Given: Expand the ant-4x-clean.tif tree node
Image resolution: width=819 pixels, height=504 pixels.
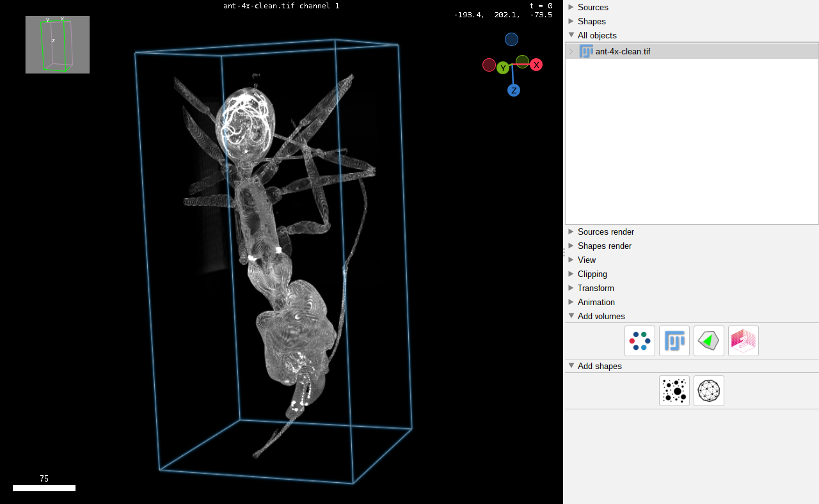Looking at the screenshot, I should [571, 51].
